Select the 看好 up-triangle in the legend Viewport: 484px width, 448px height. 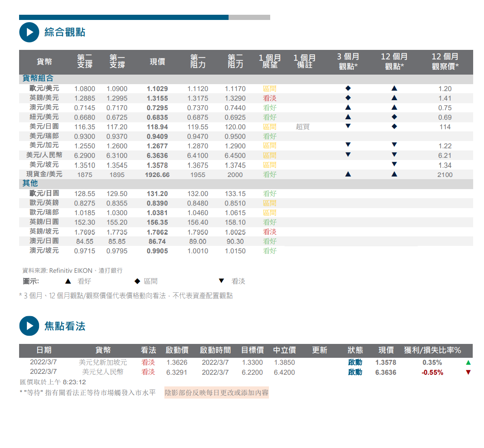pyautogui.click(x=68, y=281)
